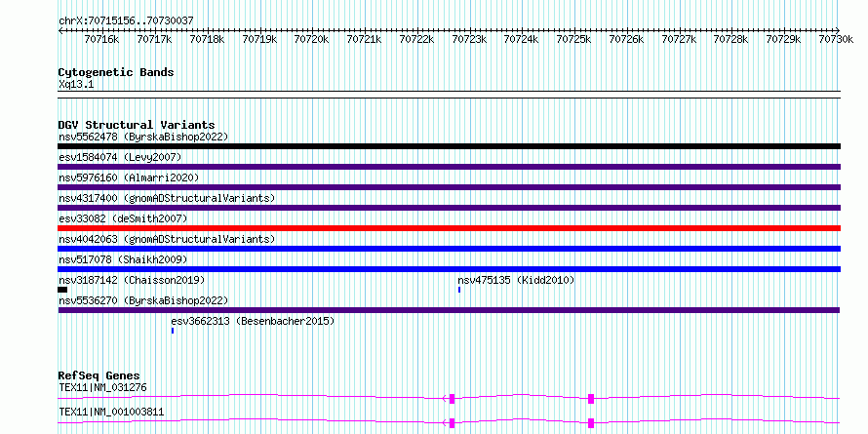868x434 pixels.
Task: Open the nsv3187142 (Chaisson2019) label
Action: tap(132, 280)
